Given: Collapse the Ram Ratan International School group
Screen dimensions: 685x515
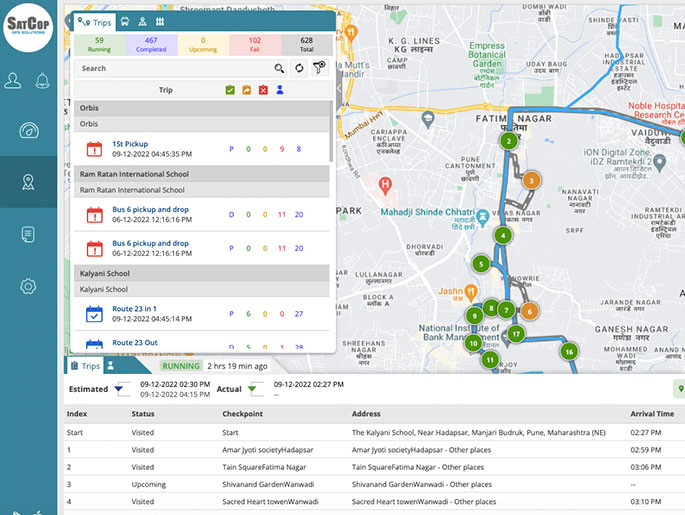Looking at the screenshot, I should pyautogui.click(x=203, y=174).
